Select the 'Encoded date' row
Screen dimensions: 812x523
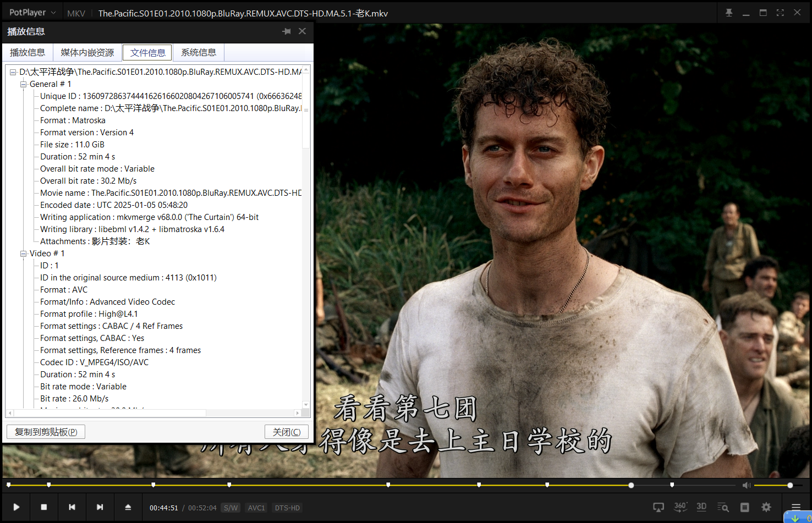click(114, 205)
